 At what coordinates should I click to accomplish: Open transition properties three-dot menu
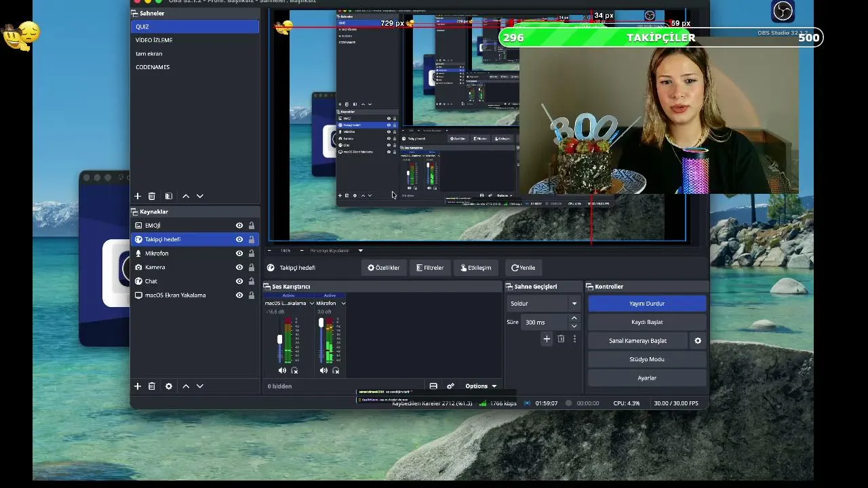coord(574,339)
